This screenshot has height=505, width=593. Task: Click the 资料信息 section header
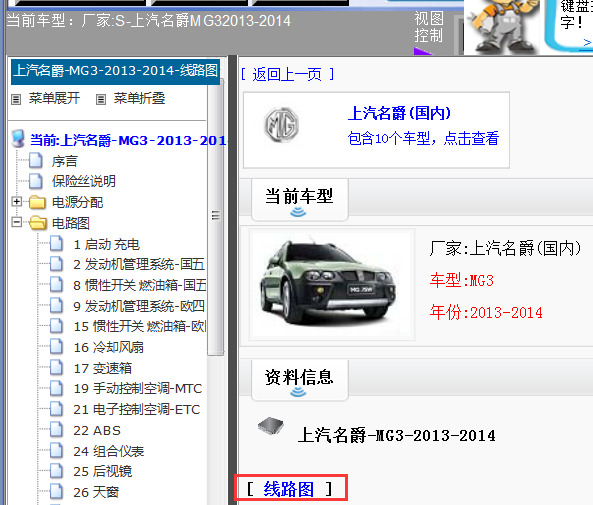[x=300, y=380]
